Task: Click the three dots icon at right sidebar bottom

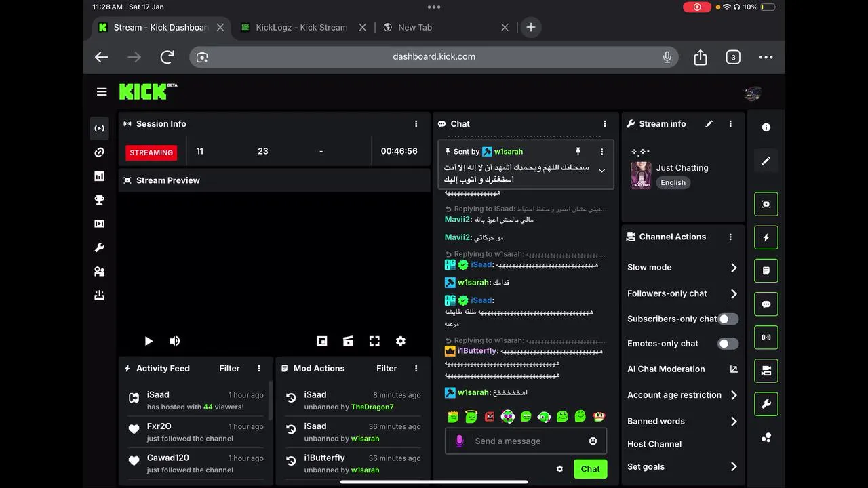Action: tap(766, 438)
